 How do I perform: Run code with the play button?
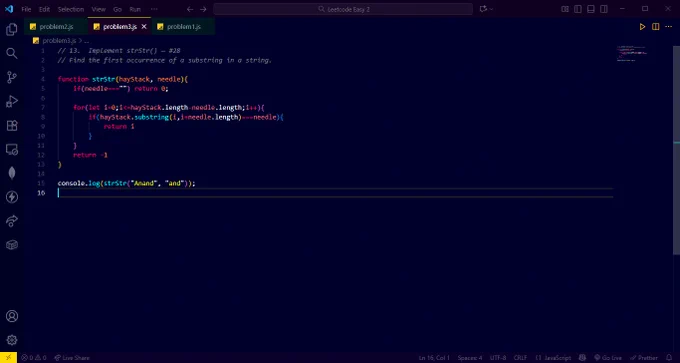coord(642,27)
